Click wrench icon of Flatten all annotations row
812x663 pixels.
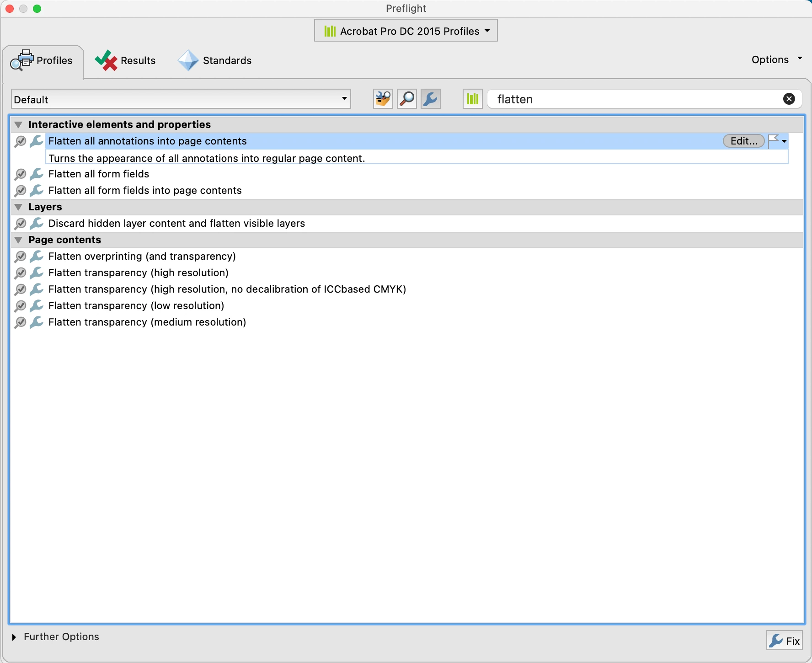pos(36,141)
